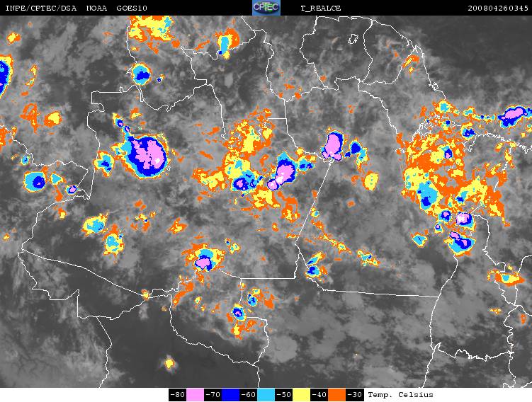Select the cyan -60 color swatch

click(266, 395)
